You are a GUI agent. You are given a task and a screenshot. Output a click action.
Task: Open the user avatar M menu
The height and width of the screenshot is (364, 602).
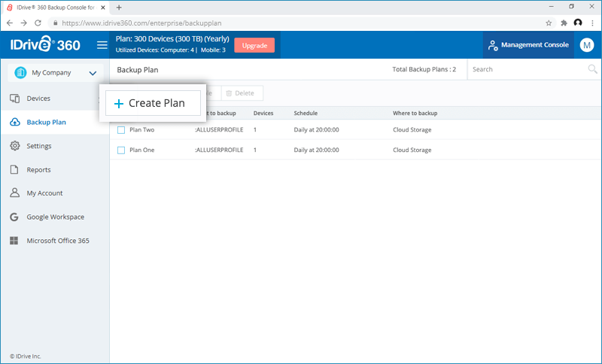[587, 45]
